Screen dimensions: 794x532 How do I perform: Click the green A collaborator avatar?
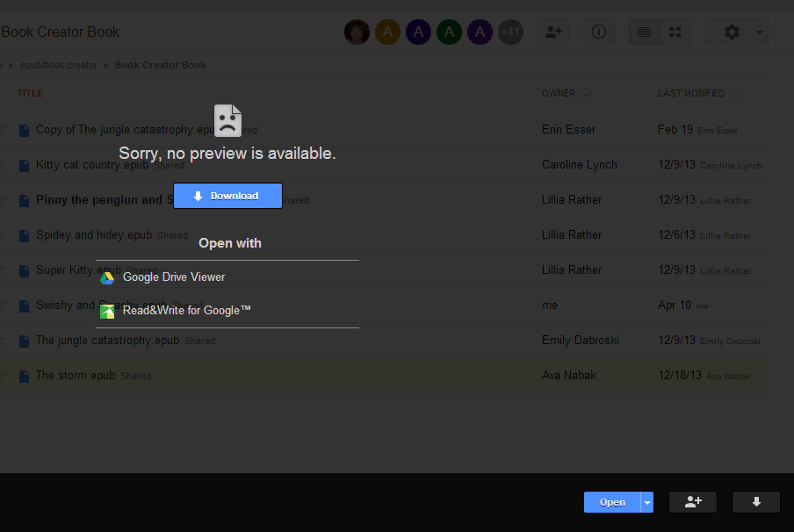[x=449, y=32]
